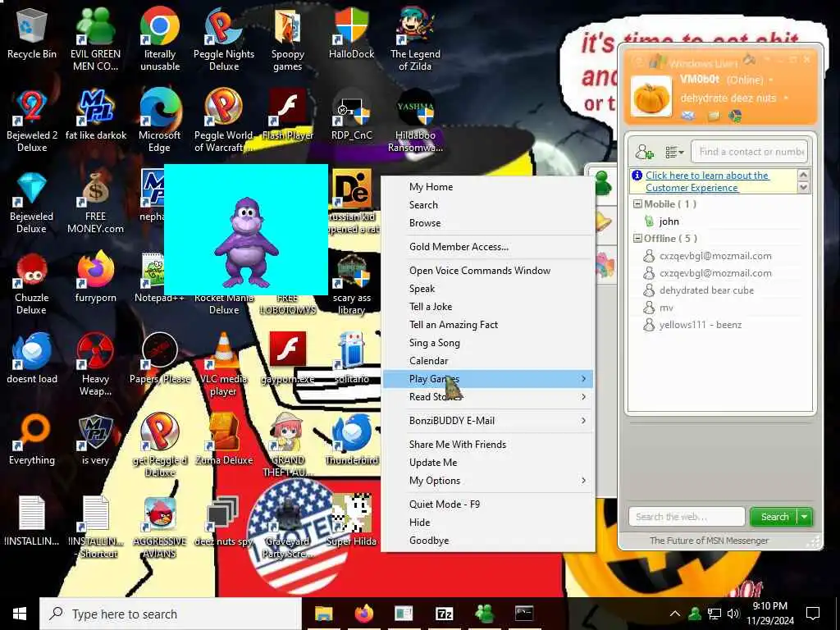Show hidden system tray icons
840x630 pixels.
[675, 614]
